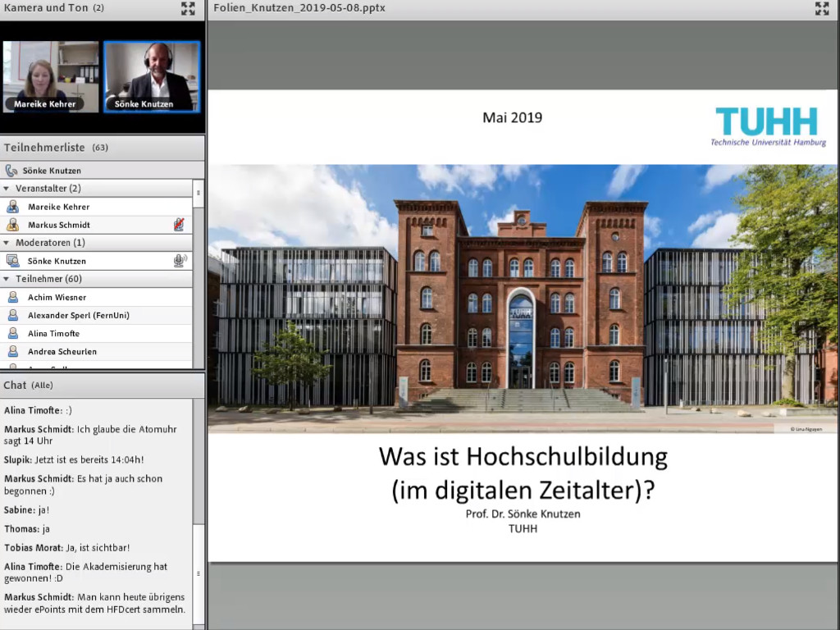Click the Teilnehmerliste (63) pod title

56,148
